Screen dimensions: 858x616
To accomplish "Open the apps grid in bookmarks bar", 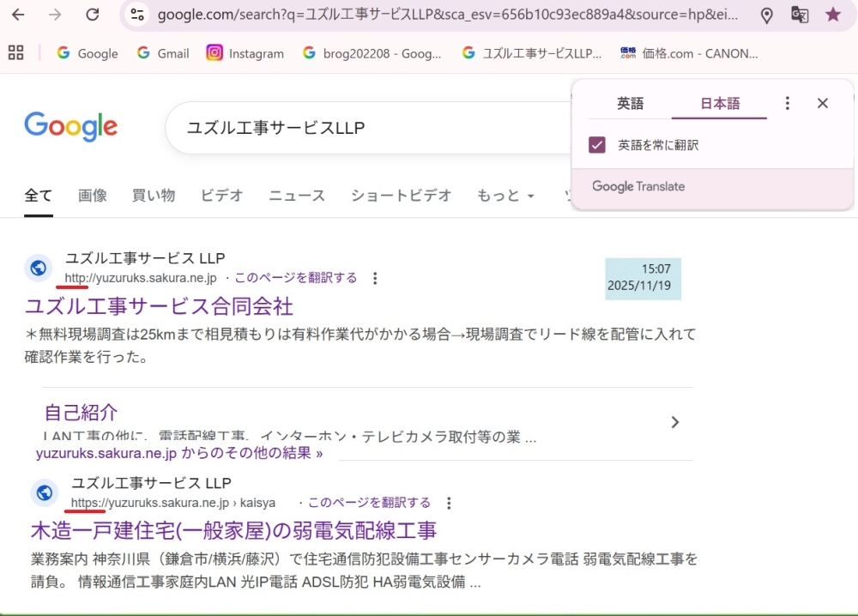I will coord(15,53).
